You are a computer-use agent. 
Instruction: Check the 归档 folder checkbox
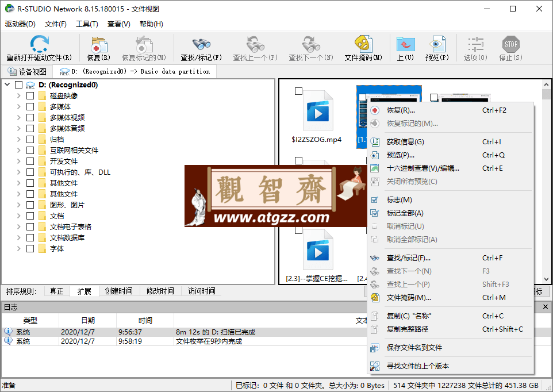(30, 139)
